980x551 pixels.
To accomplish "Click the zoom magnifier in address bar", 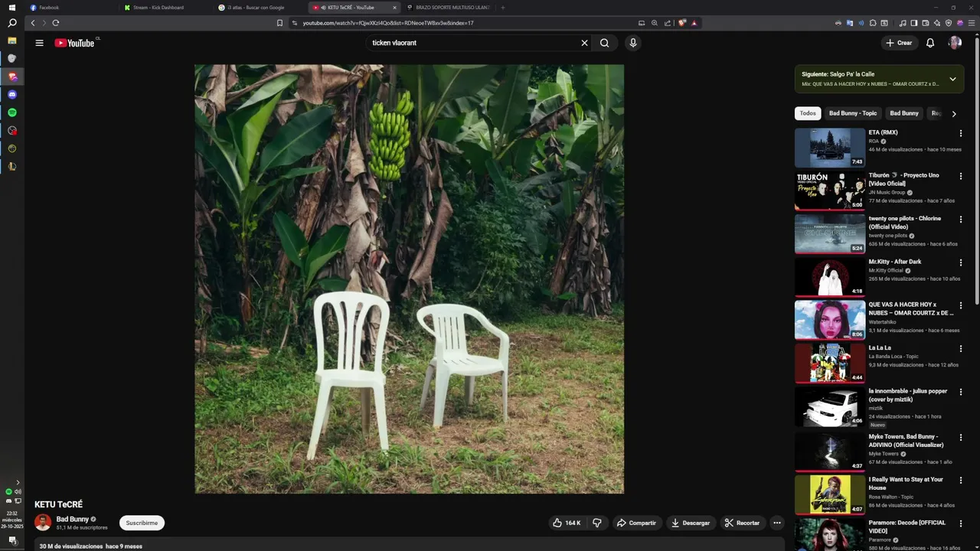I will [x=655, y=23].
